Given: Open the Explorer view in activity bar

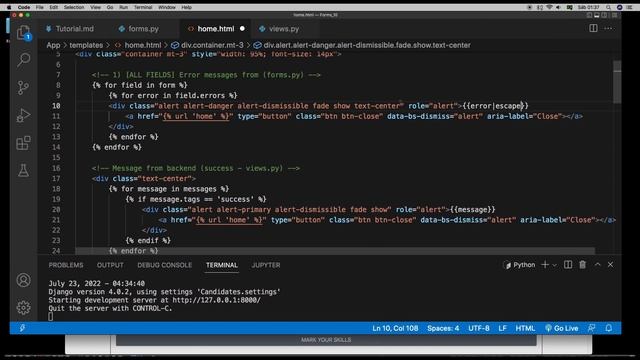Looking at the screenshot, I should pyautogui.click(x=23, y=32).
